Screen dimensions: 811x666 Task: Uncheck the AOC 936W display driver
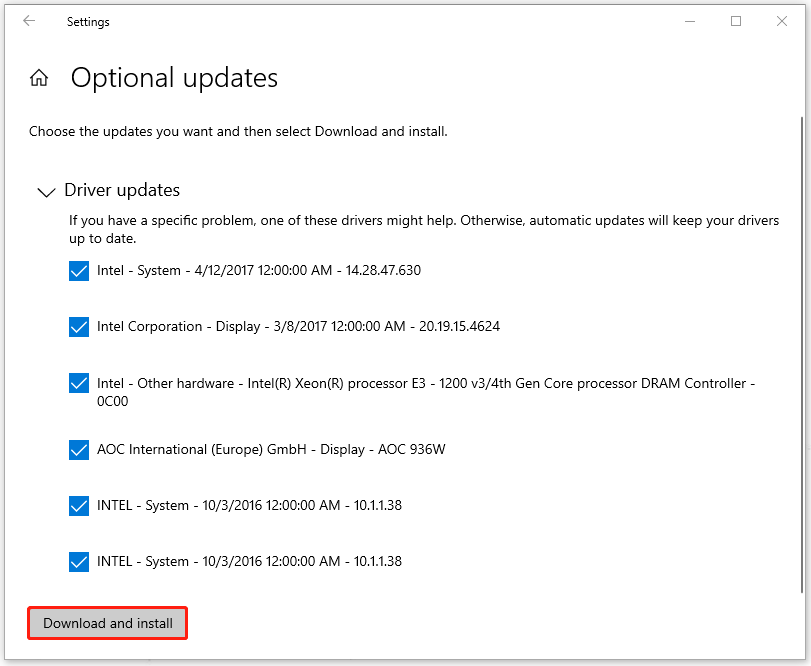click(79, 450)
